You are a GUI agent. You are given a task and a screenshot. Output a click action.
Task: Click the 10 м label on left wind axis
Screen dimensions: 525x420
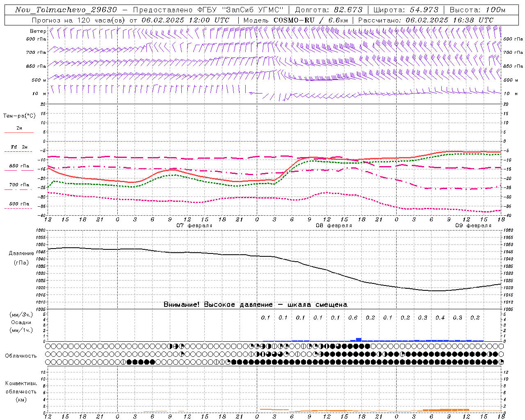39,94
